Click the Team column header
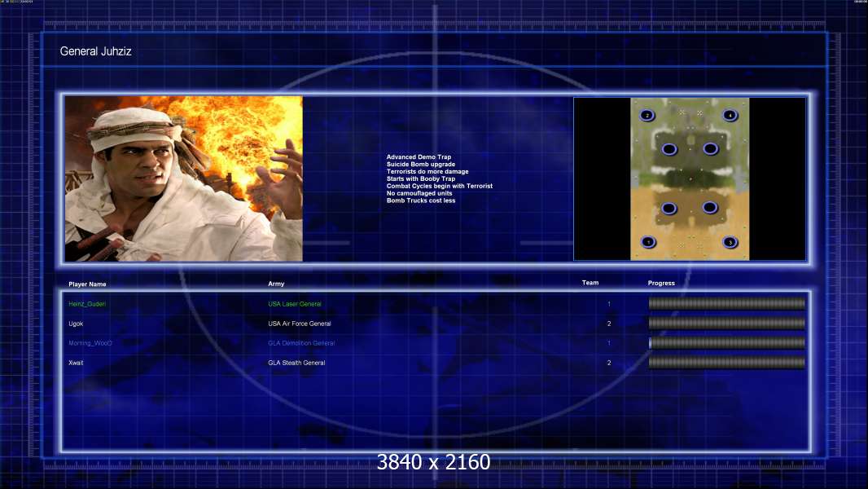 pos(590,283)
